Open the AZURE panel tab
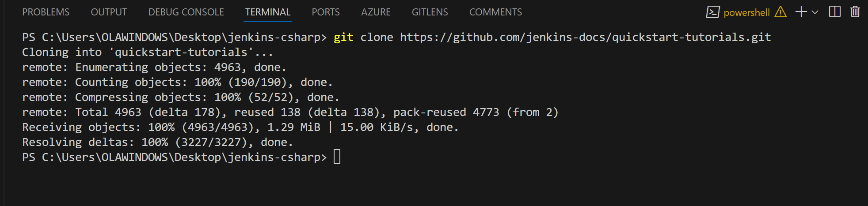This screenshot has width=868, height=206. pos(376,12)
